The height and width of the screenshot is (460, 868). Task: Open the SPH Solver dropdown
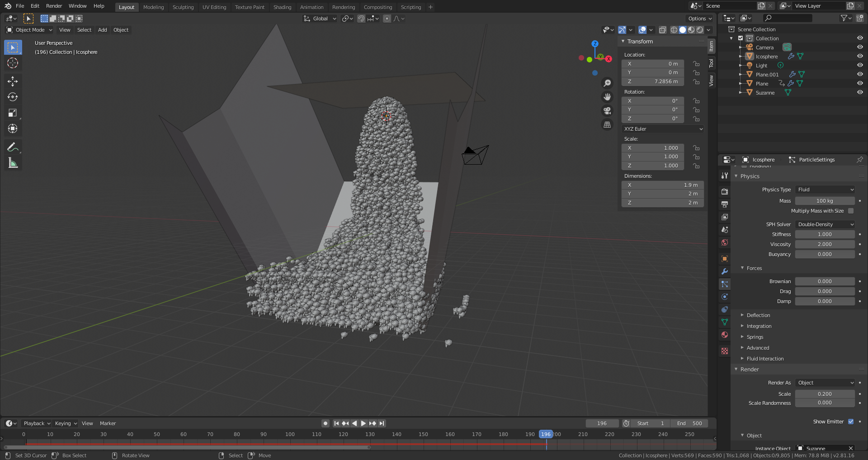click(825, 224)
